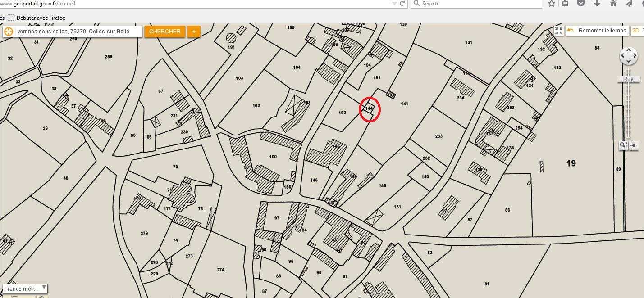Click the Remonter le temps button
The image size is (644, 298).
[597, 31]
